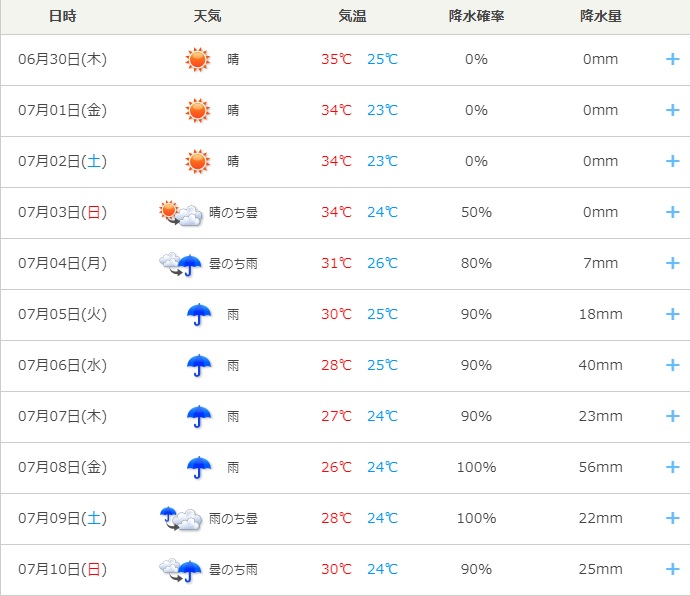Click the 日時 column header
The height and width of the screenshot is (596, 690).
(62, 17)
